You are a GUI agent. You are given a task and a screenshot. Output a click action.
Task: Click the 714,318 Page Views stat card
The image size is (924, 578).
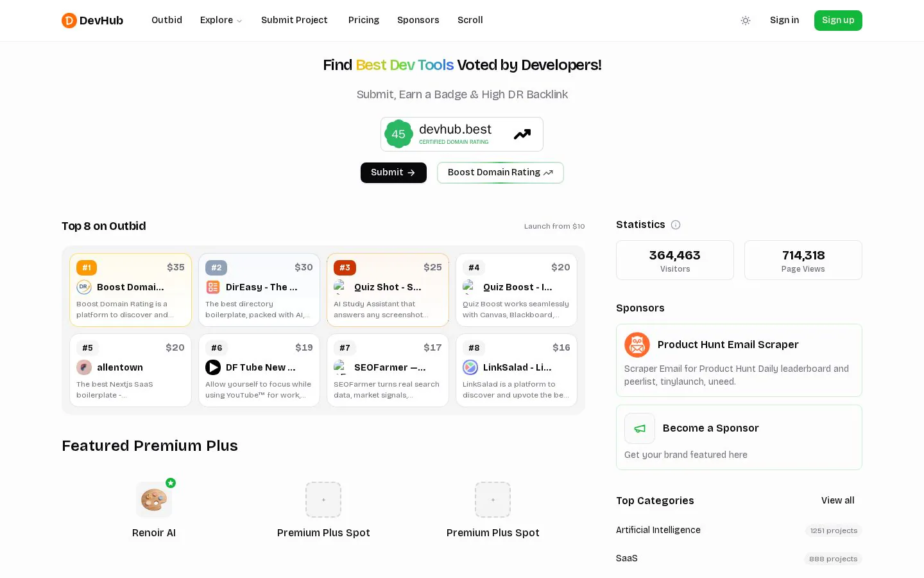point(803,260)
